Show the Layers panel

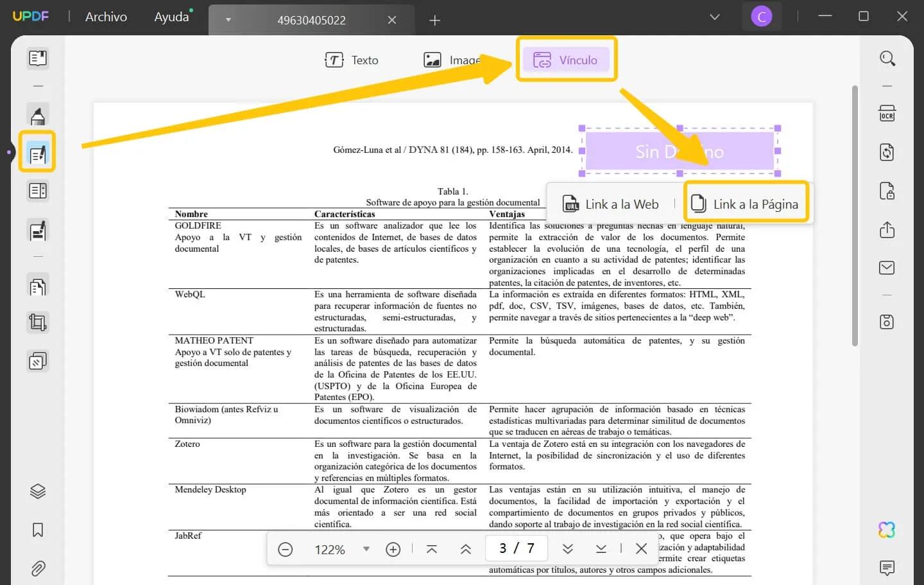coord(38,491)
